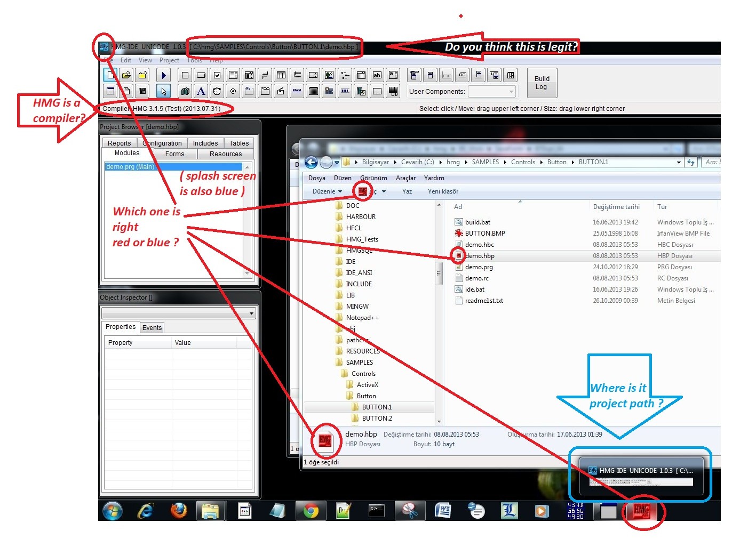The image size is (756, 555).
Task: Select the ActiveX folder in the Explorer tree
Action: point(367,385)
